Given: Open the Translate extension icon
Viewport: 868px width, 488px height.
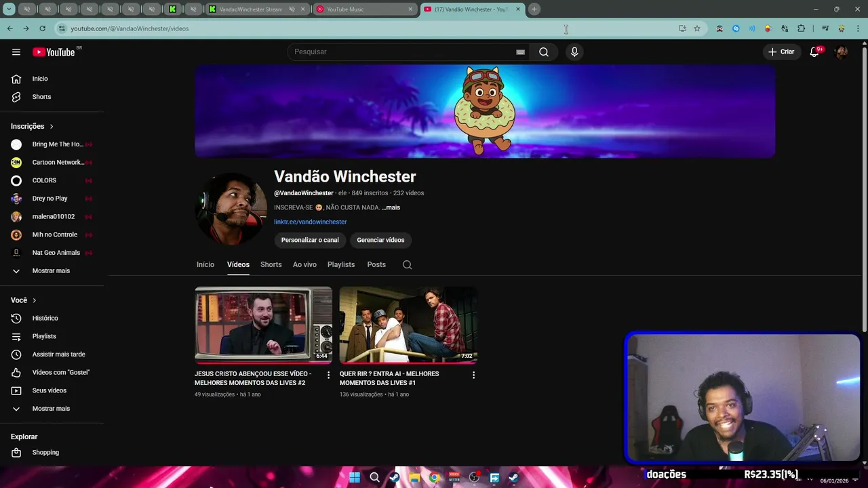Looking at the screenshot, I should click(x=785, y=28).
